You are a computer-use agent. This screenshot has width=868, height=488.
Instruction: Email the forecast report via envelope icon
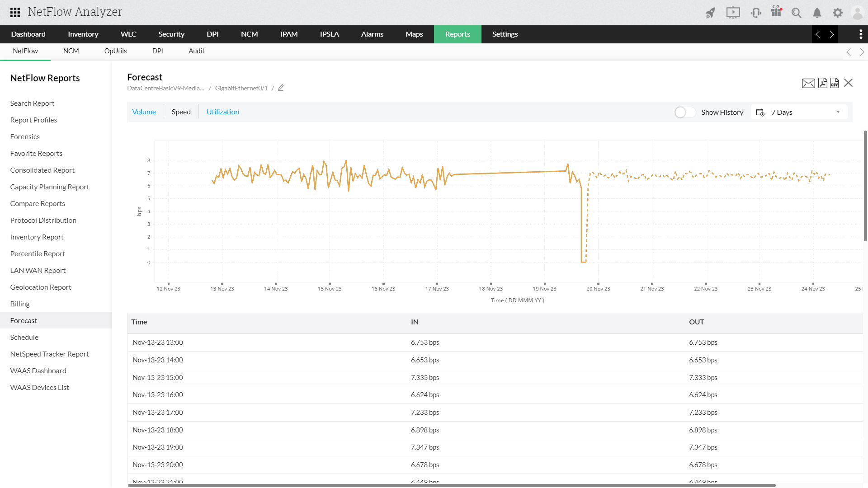[808, 83]
